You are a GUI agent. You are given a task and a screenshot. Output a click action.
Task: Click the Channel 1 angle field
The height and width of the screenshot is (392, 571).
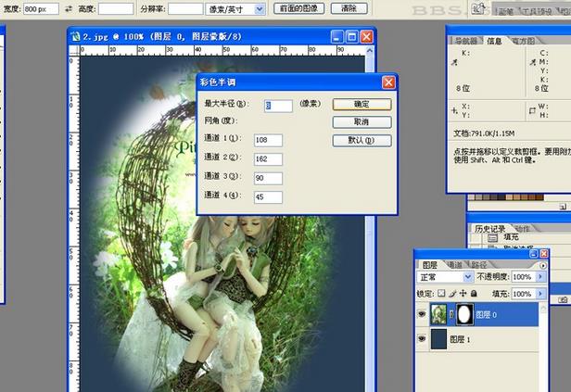pos(268,140)
